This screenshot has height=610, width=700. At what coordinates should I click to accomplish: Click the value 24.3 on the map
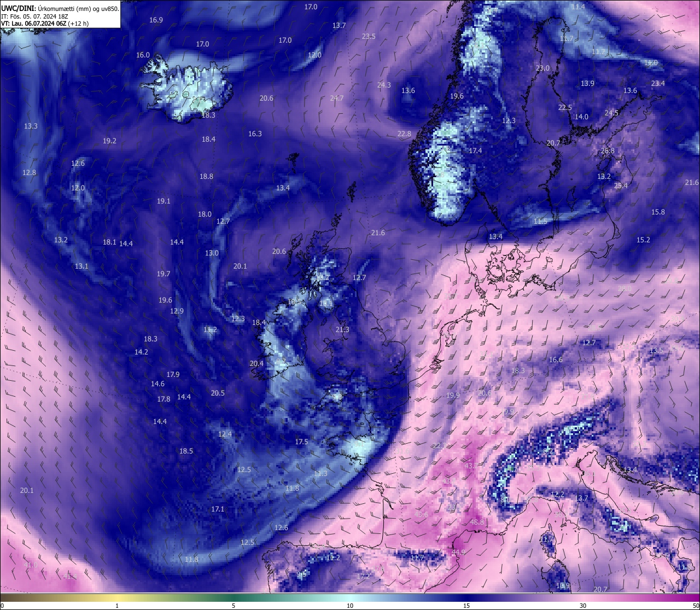point(384,85)
